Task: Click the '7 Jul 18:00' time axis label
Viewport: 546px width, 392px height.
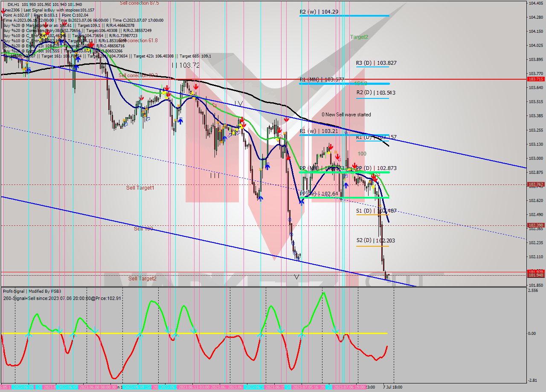Action: 392,387
